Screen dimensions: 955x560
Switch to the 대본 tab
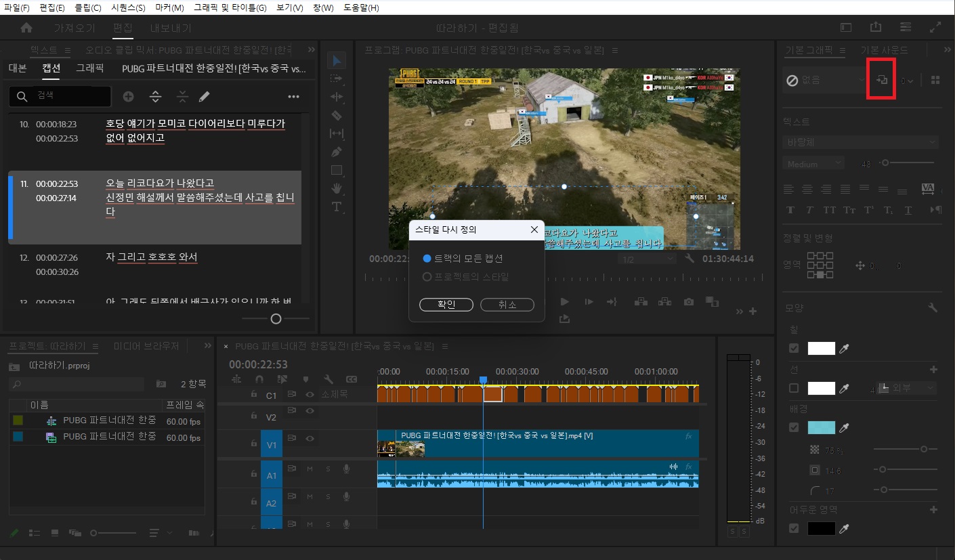point(18,68)
